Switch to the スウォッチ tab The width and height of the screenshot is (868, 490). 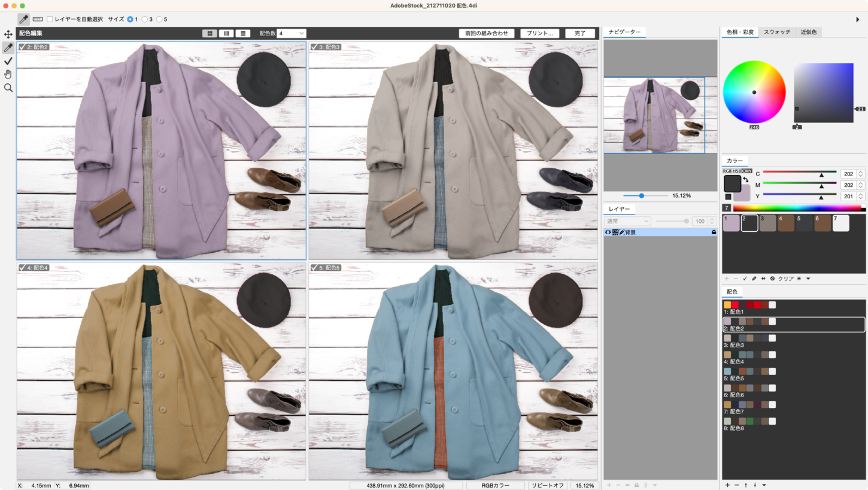click(776, 32)
